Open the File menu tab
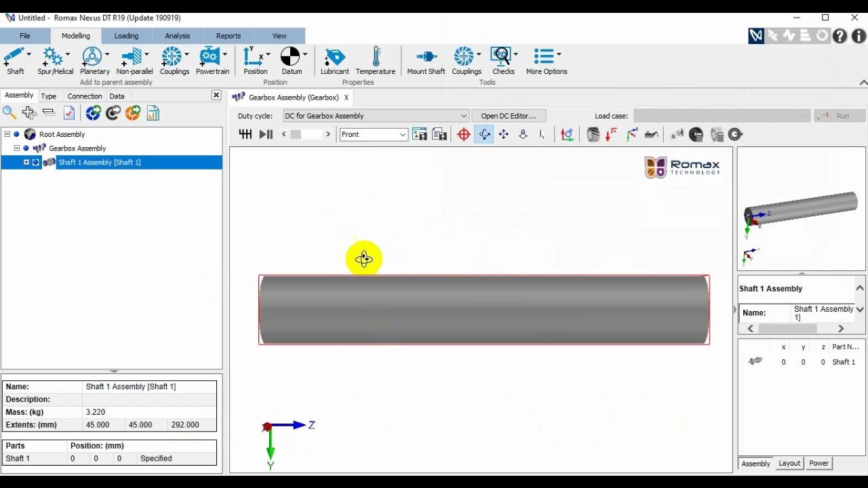 (25, 36)
